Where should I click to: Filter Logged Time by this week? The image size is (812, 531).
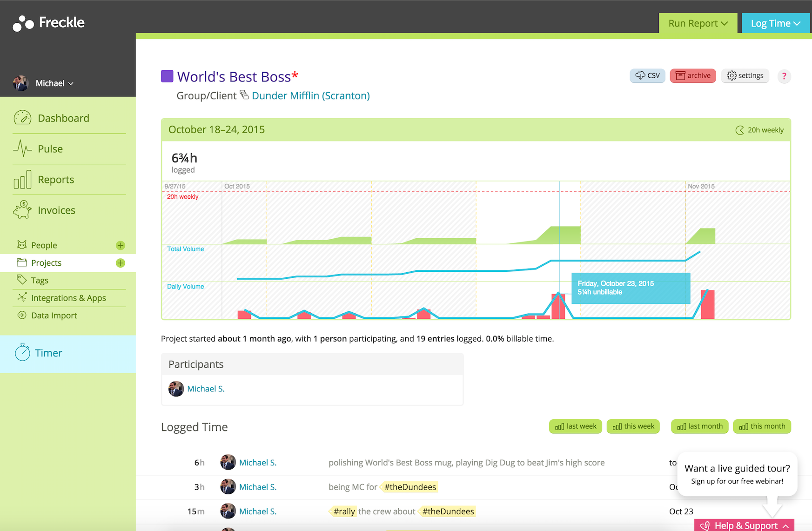[633, 426]
